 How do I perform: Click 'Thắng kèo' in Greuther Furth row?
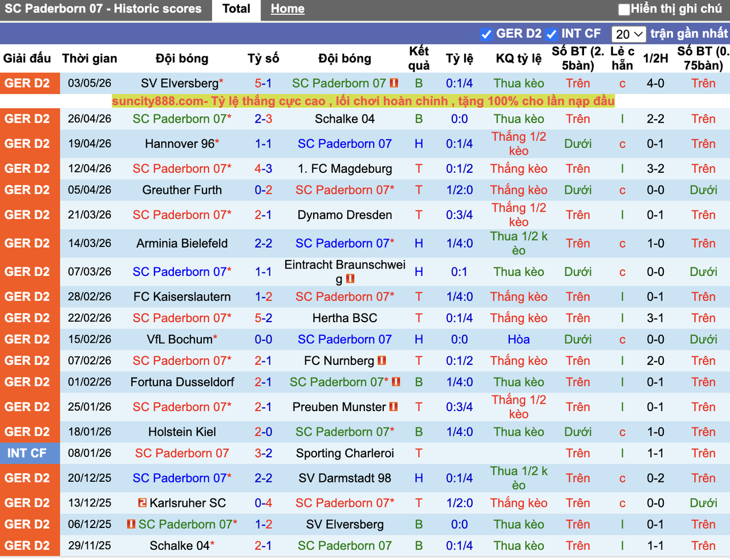point(518,190)
